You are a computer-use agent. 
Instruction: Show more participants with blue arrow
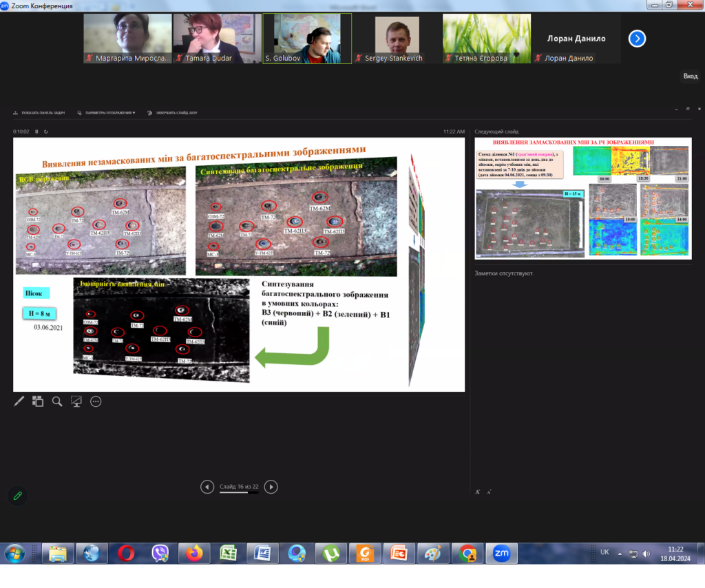[637, 39]
